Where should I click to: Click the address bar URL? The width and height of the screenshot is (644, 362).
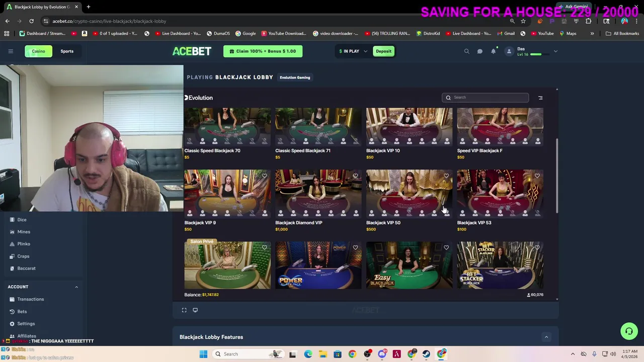pos(109,21)
